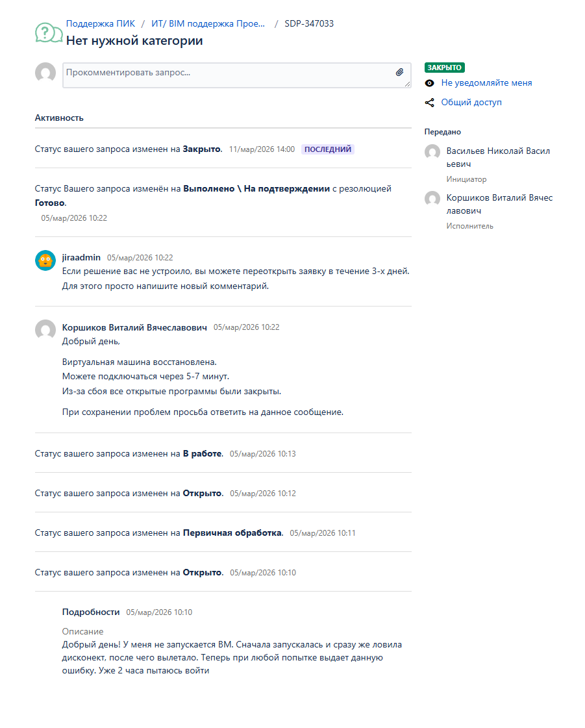585x728 pixels.
Task: Click Коршиков Виталий's avatar in the sidebar
Action: click(x=432, y=199)
